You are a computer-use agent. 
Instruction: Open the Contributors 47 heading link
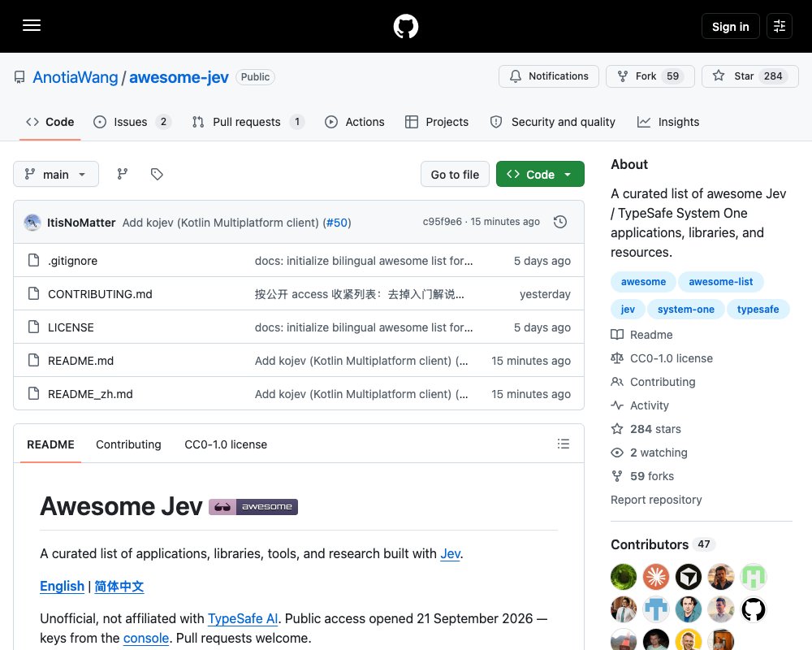point(663,544)
